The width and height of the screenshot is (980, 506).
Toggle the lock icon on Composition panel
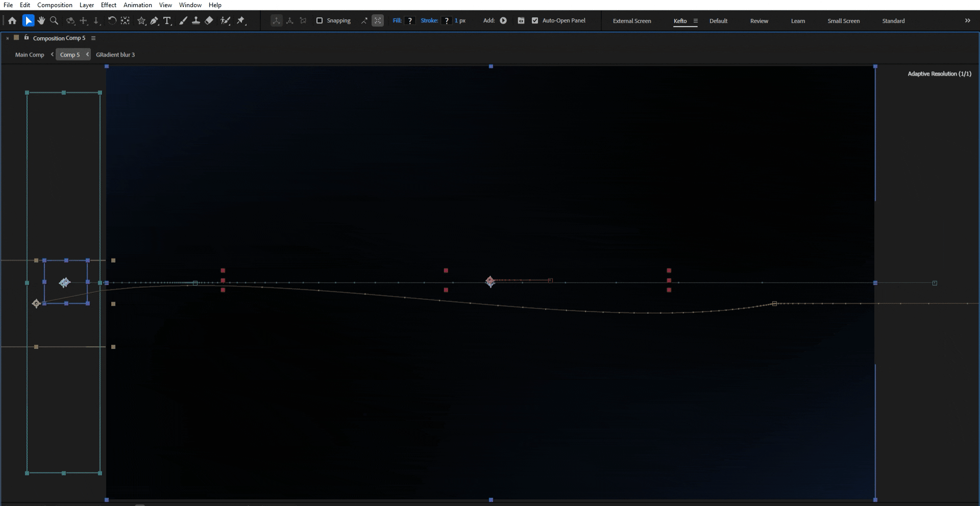point(27,37)
